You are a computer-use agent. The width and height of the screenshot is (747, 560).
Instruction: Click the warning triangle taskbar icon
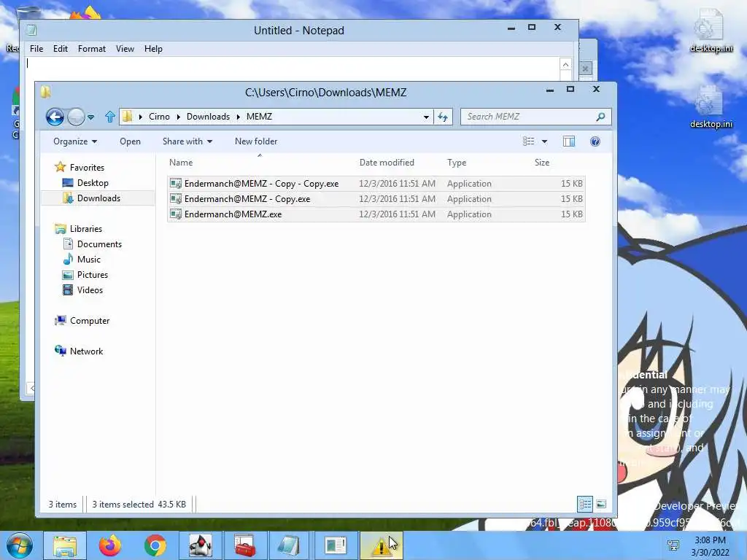coord(381,545)
